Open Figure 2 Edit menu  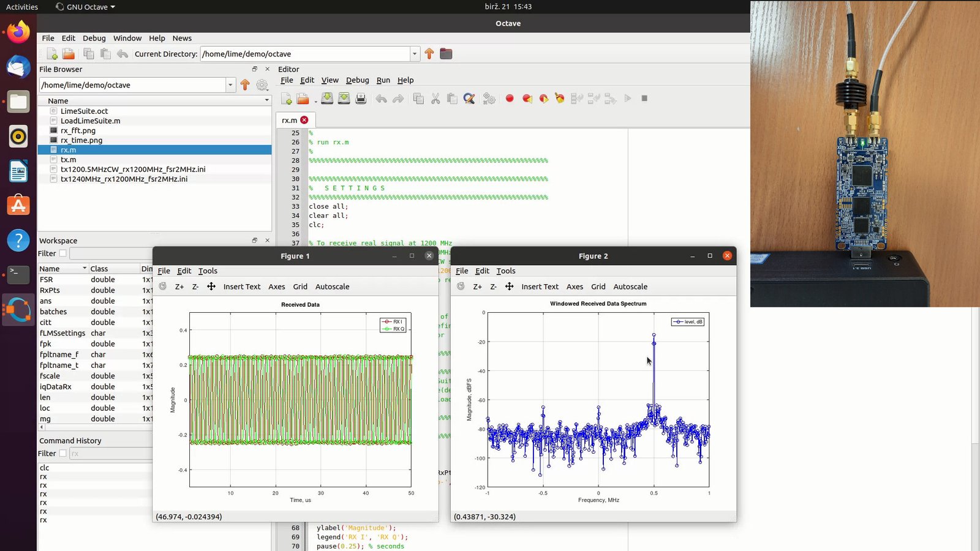pos(483,271)
